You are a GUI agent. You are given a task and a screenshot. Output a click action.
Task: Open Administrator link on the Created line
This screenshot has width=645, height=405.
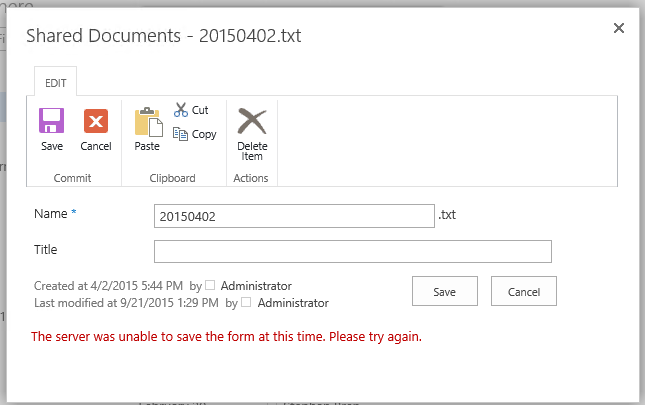click(x=256, y=286)
